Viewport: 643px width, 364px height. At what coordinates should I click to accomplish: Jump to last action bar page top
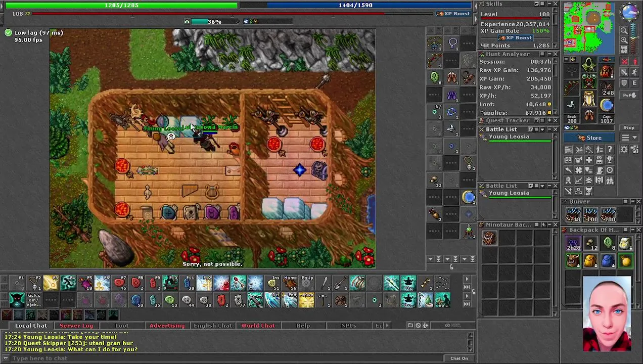(467, 287)
